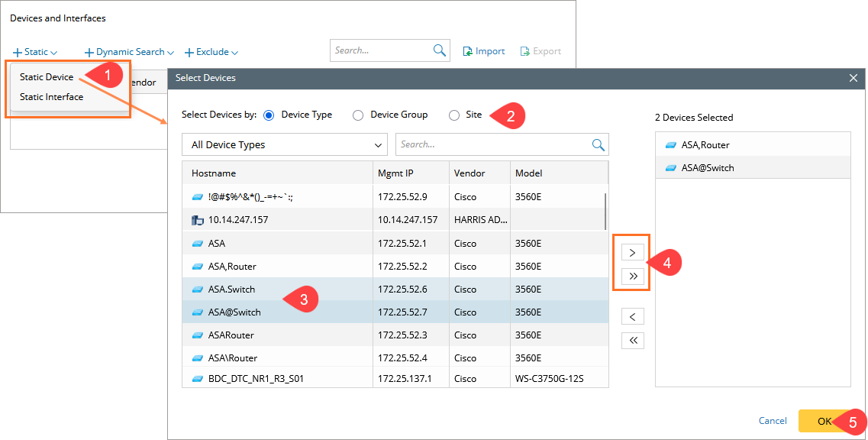Image resolution: width=868 pixels, height=440 pixels.
Task: Move selected device right with single arrow
Action: (x=632, y=252)
